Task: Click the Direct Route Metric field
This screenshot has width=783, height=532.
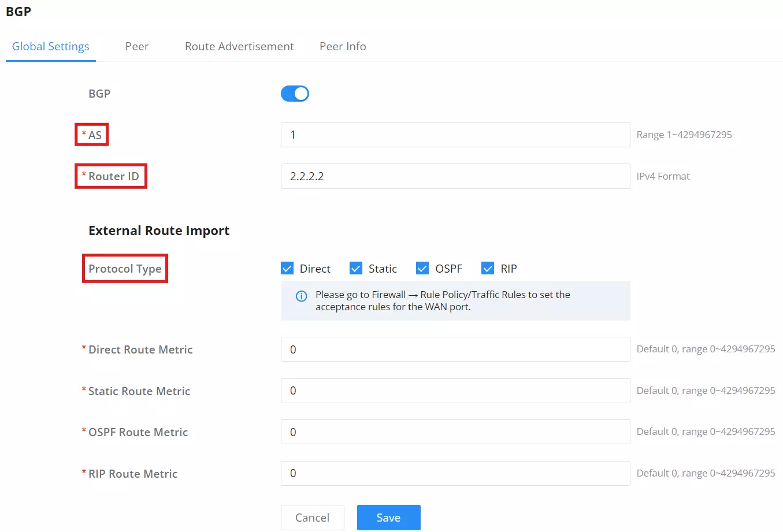Action: tap(455, 349)
